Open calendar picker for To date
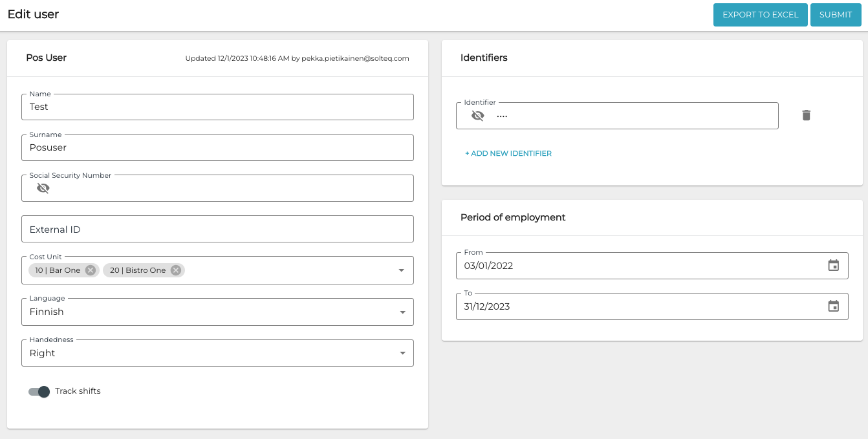 [834, 306]
